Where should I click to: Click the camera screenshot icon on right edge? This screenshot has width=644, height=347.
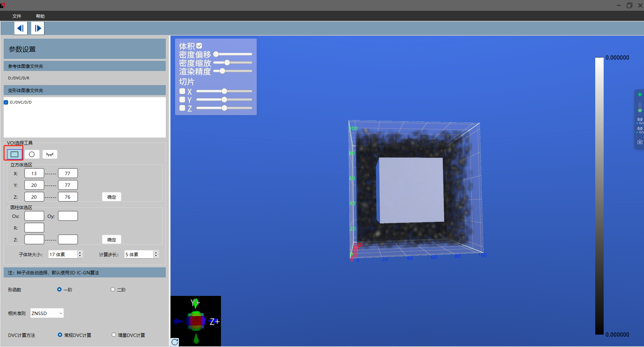tap(640, 142)
